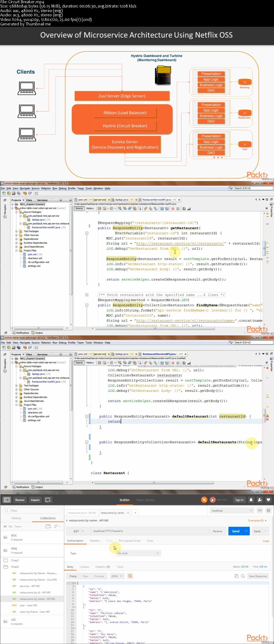This screenshot has height=644, width=274.
Task: Collapse the Chap5 folder in Postman
Action: 32,567
